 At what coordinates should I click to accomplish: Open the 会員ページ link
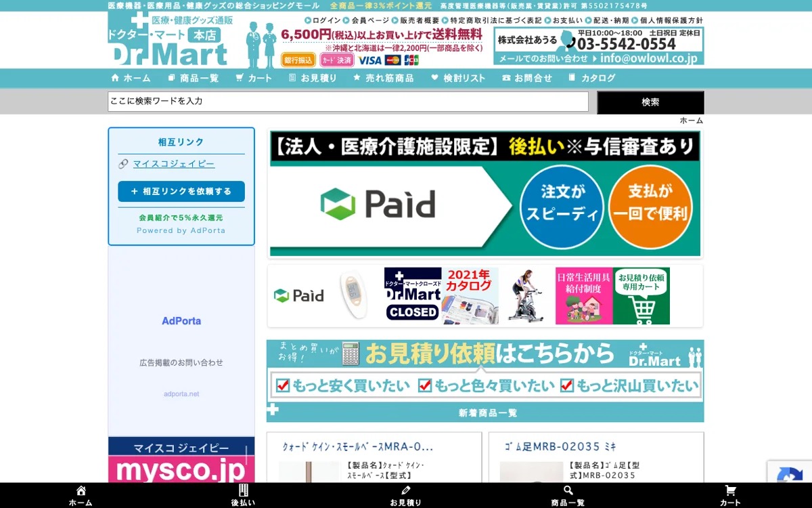(366, 20)
